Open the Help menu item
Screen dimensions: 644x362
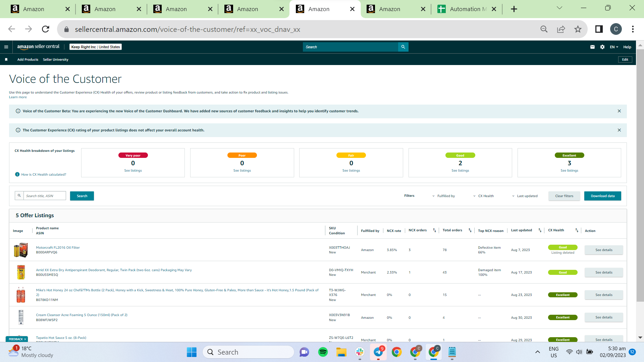click(x=627, y=47)
